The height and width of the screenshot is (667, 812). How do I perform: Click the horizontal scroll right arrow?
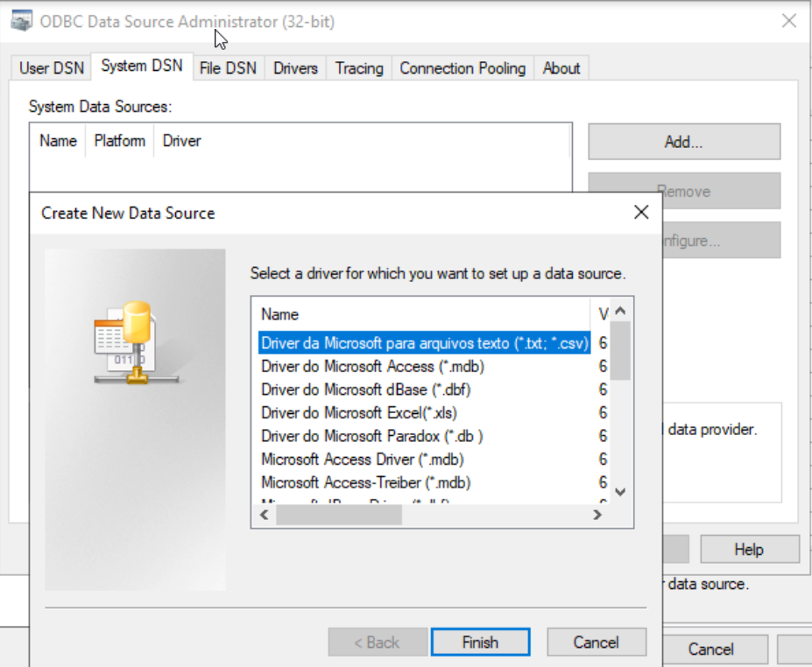[597, 515]
